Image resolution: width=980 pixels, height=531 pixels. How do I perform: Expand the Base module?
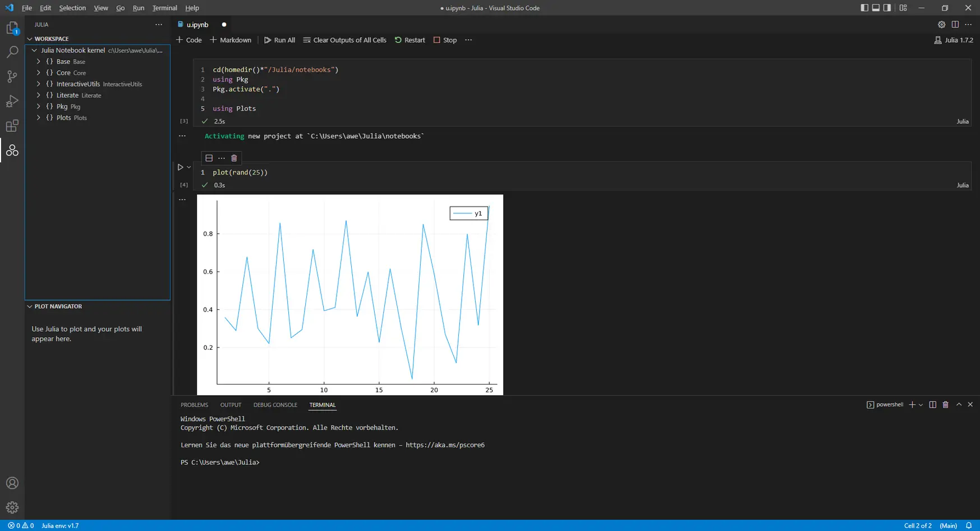point(39,62)
